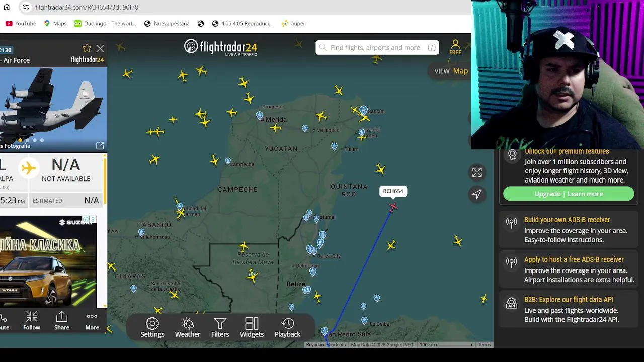Click the Find flights search field
The width and height of the screenshot is (644, 362).
tap(377, 47)
